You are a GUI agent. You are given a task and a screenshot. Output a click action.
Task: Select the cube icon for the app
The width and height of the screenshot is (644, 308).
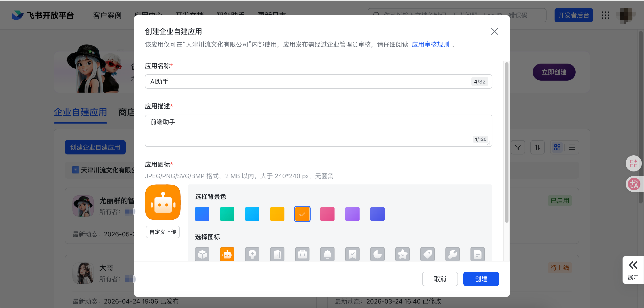[202, 254]
